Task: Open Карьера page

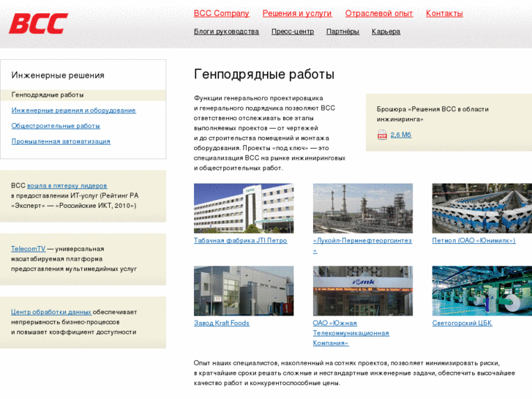Action: (386, 31)
